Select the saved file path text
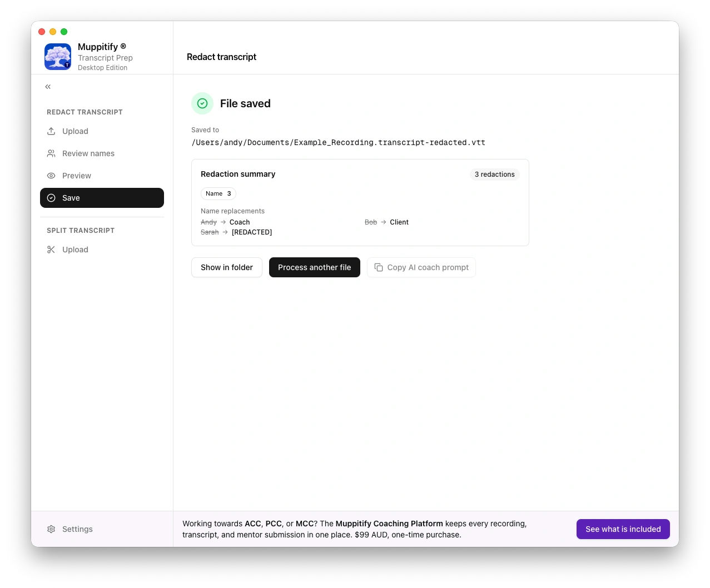The image size is (710, 588). pos(338,142)
